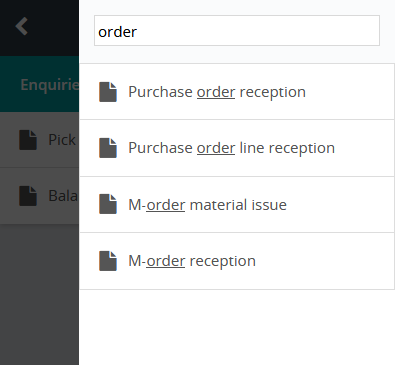395x365 pixels.
Task: Open the Bala menu item in the sidebar
Action: (x=39, y=196)
